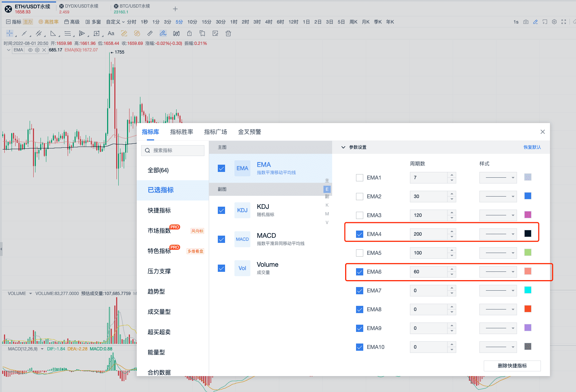Uncheck the KDJ indicator checkbox
This screenshot has height=392, width=576.
(221, 210)
